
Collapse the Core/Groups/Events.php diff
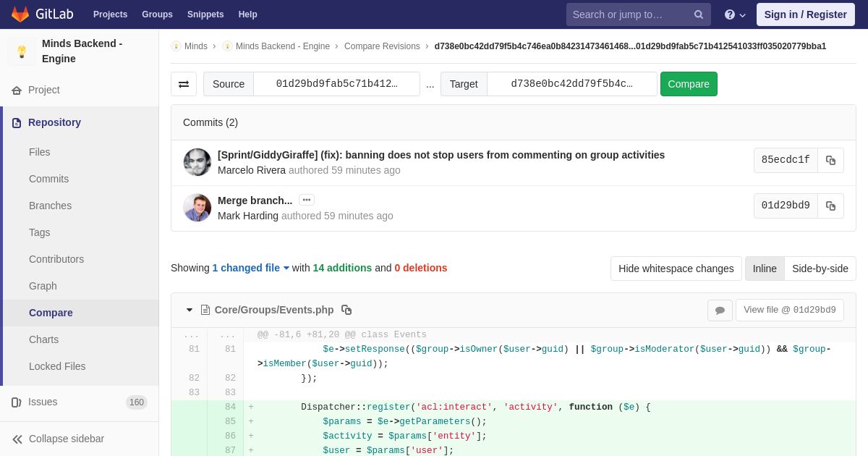click(x=190, y=310)
